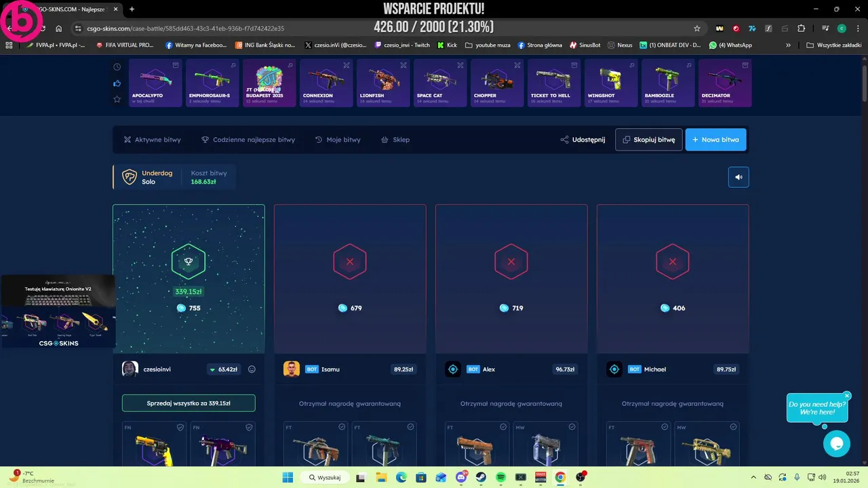The width and height of the screenshot is (868, 488).
Task: Click the Underdog shield mode icon
Action: [x=129, y=177]
